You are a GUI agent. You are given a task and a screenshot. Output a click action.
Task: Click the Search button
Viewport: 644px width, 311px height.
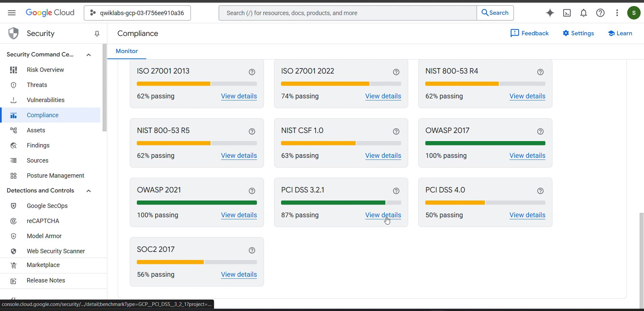495,13
